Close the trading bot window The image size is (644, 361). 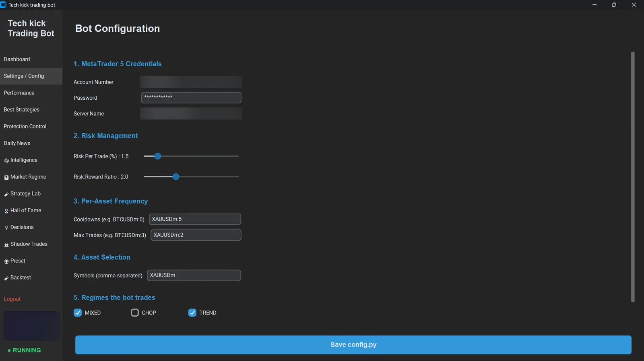(x=634, y=5)
